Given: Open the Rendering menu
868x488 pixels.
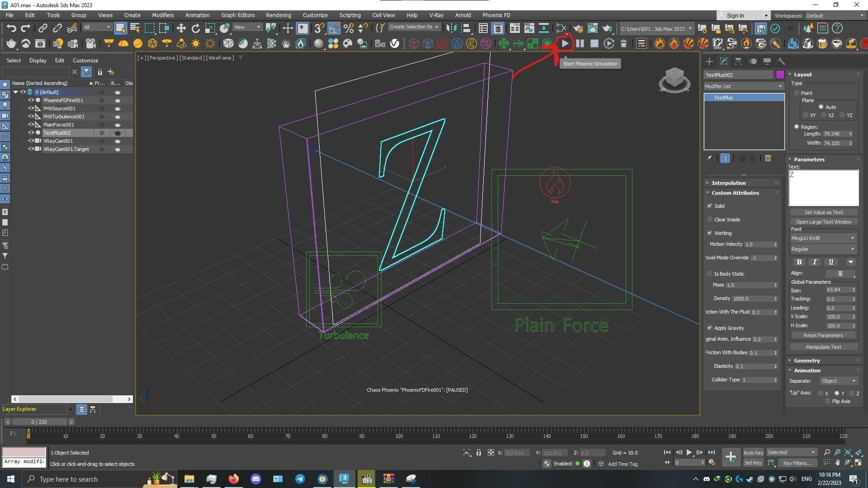Looking at the screenshot, I should pyautogui.click(x=278, y=15).
